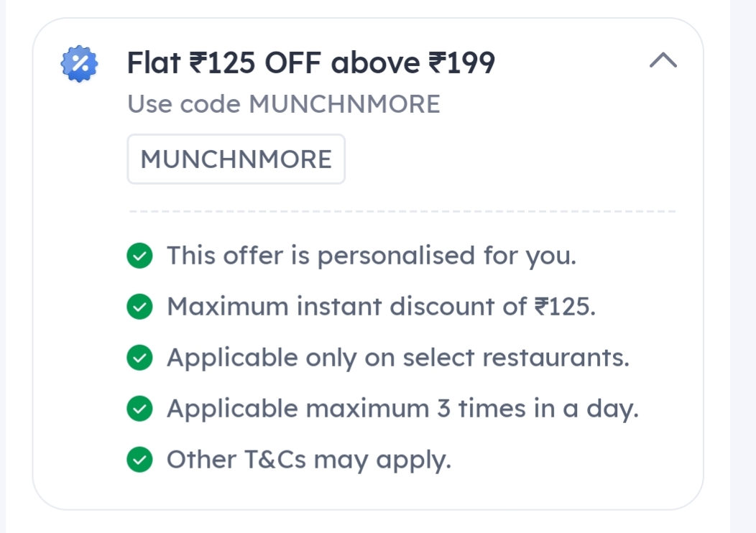756x533 pixels.
Task: Click the grey margin at the left edge
Action: tap(3, 266)
